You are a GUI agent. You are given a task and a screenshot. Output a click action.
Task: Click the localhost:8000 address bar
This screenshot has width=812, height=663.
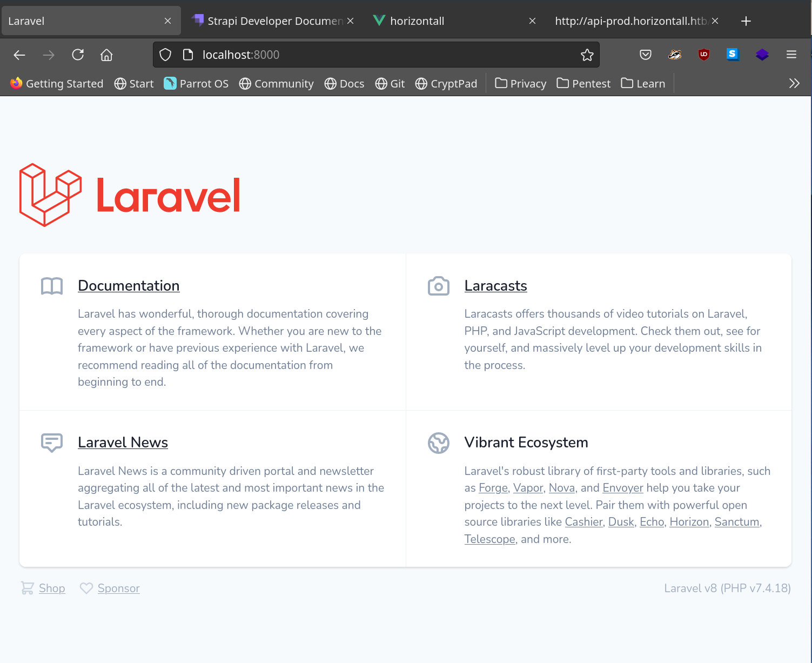click(378, 55)
